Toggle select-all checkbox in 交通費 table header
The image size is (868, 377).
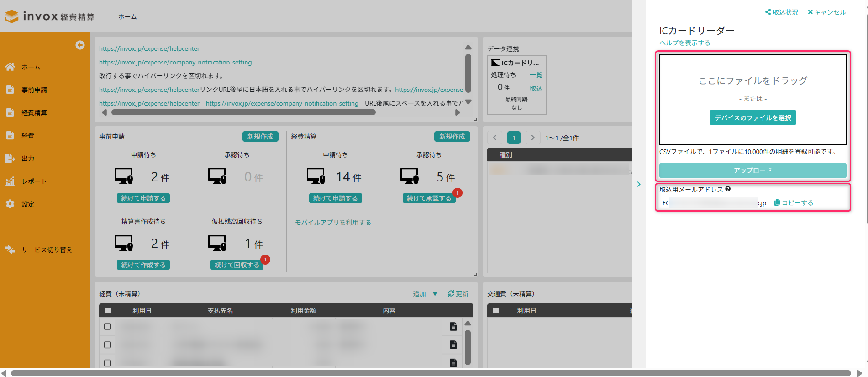[496, 311]
